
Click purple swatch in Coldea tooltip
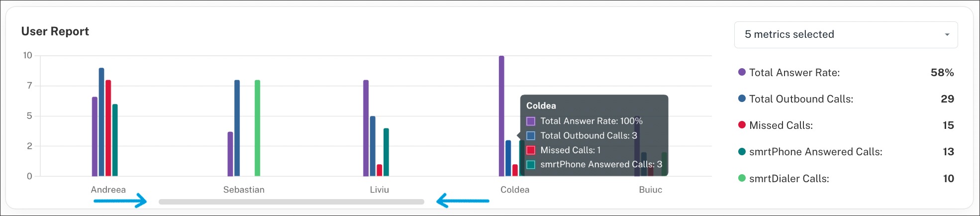click(x=531, y=121)
